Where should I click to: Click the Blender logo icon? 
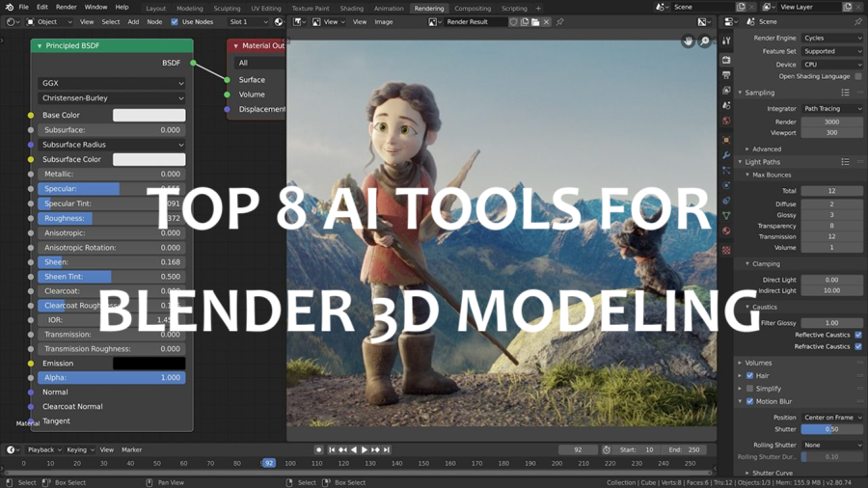tap(9, 7)
